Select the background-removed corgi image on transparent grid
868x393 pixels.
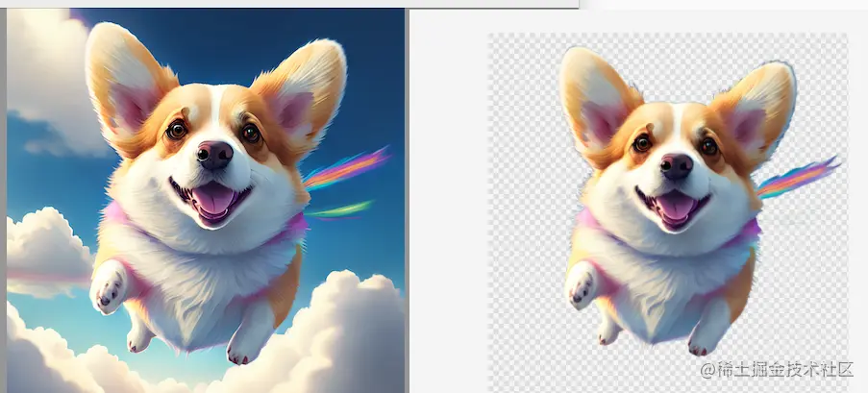click(x=668, y=212)
